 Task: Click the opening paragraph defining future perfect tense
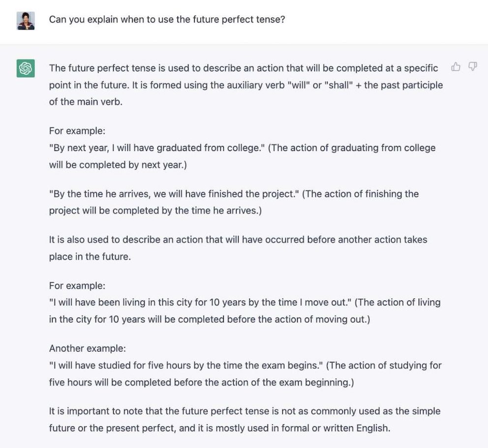tap(246, 85)
